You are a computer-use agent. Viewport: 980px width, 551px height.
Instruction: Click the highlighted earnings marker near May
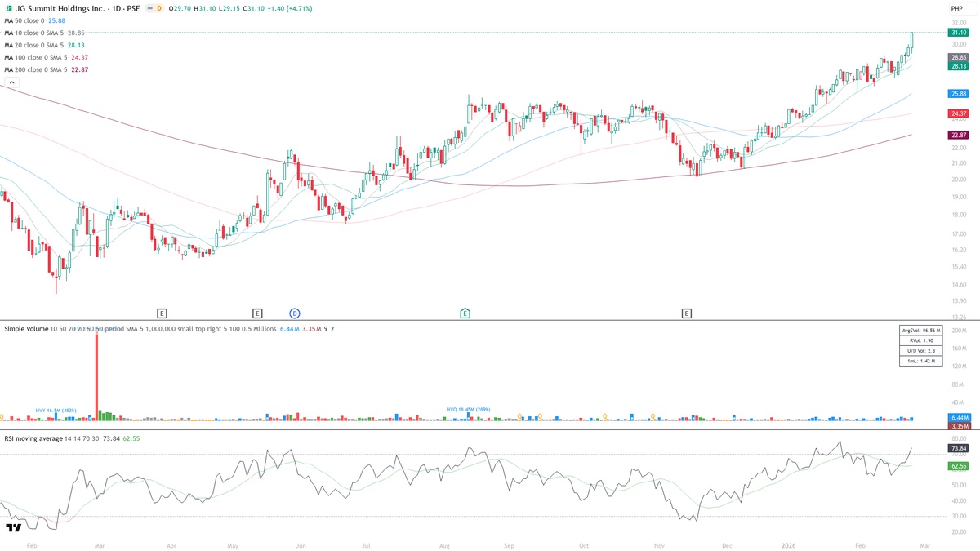pos(464,313)
